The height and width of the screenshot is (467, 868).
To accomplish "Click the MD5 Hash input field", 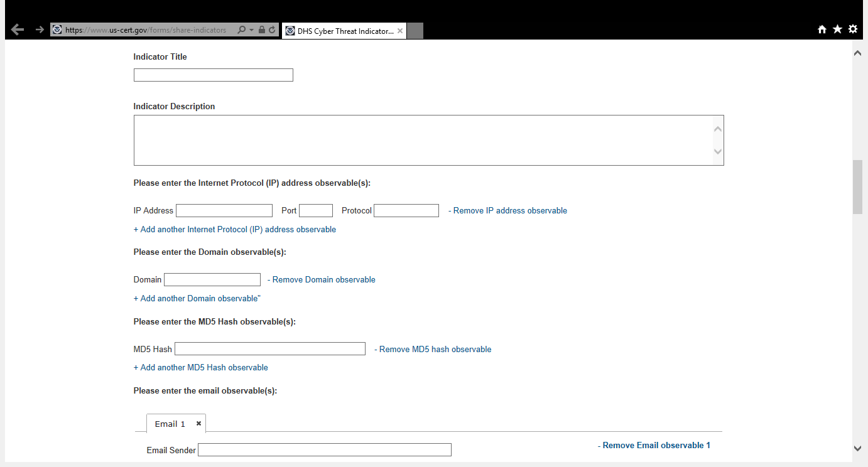I will (270, 349).
